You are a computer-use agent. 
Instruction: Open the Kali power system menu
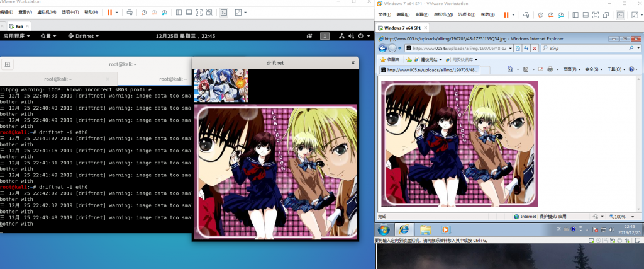(x=361, y=36)
